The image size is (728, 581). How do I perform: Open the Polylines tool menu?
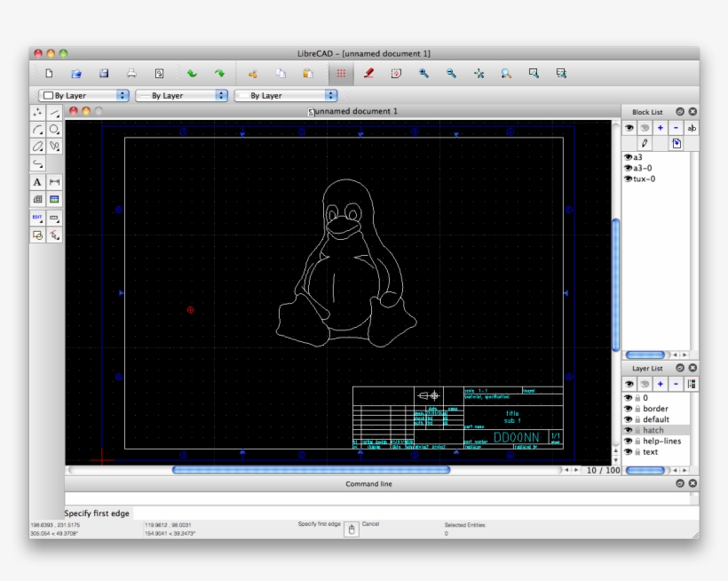[37, 163]
